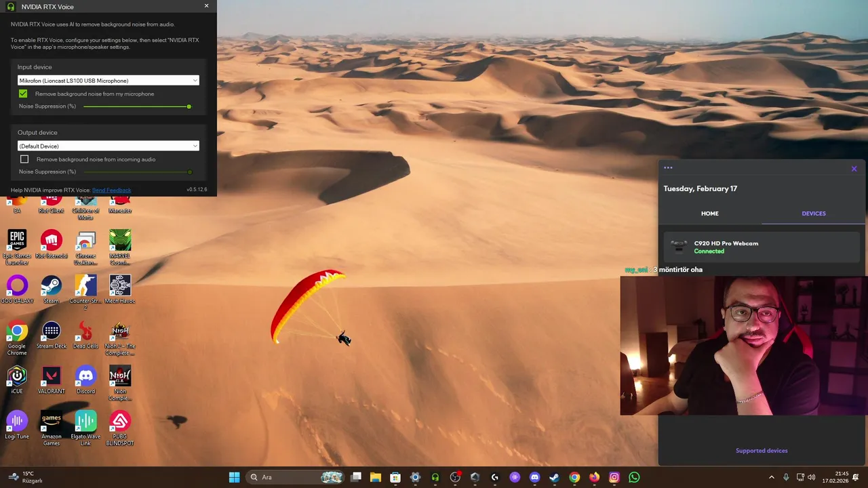Image resolution: width=868 pixels, height=488 pixels.
Task: Open the Counter-Strike 2 desktop icon
Action: click(85, 292)
